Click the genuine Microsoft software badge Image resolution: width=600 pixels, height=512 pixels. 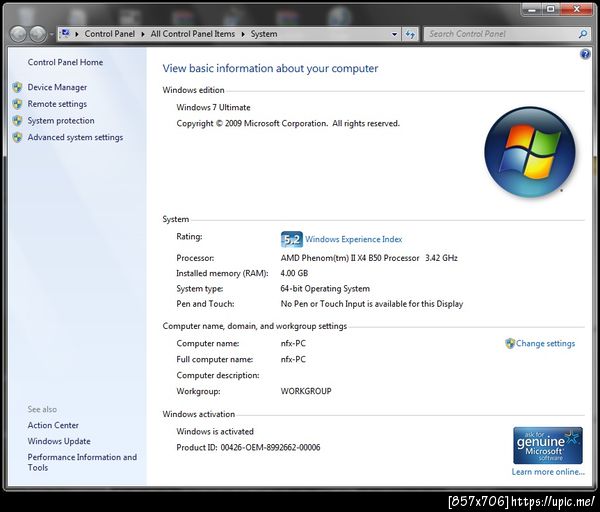click(x=548, y=445)
